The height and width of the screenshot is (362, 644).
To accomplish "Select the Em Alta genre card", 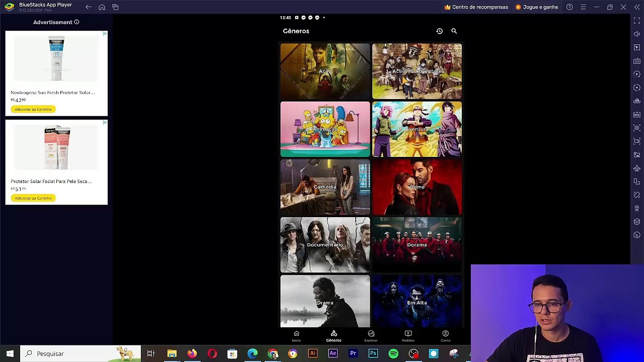I will (417, 301).
